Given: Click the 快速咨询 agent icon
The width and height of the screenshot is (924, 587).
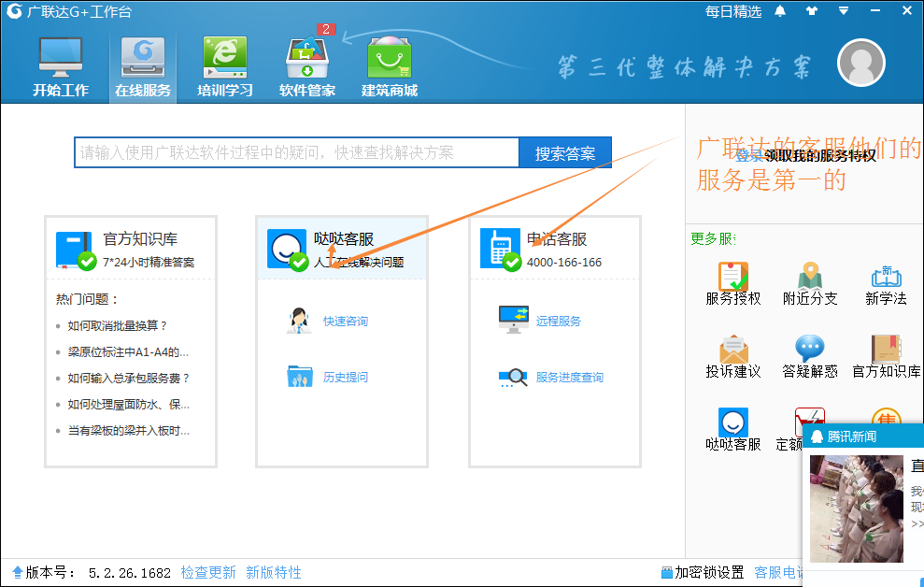Looking at the screenshot, I should (x=299, y=321).
